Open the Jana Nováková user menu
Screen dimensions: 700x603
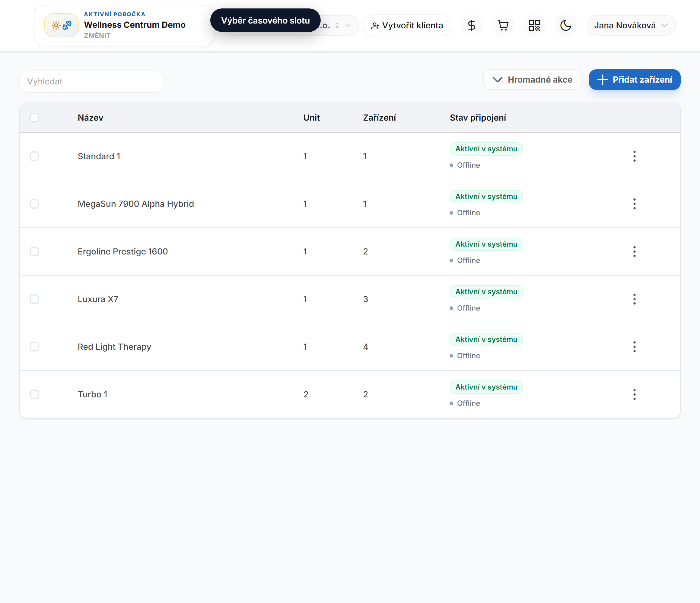(631, 25)
